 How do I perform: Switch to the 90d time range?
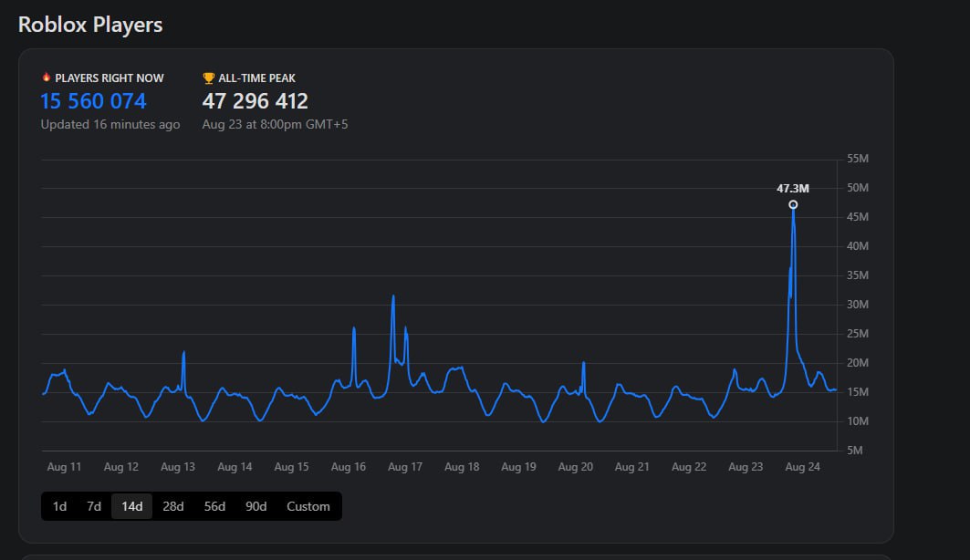point(256,506)
